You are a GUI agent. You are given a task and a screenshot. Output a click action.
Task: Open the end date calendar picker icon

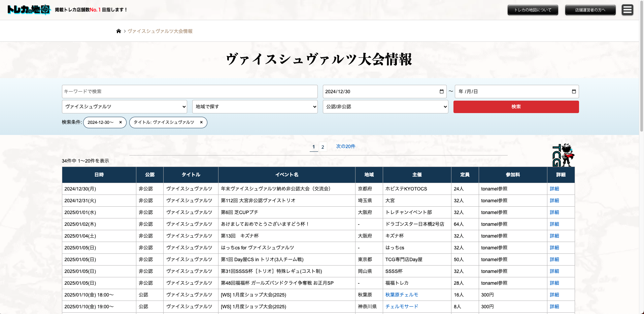click(574, 92)
